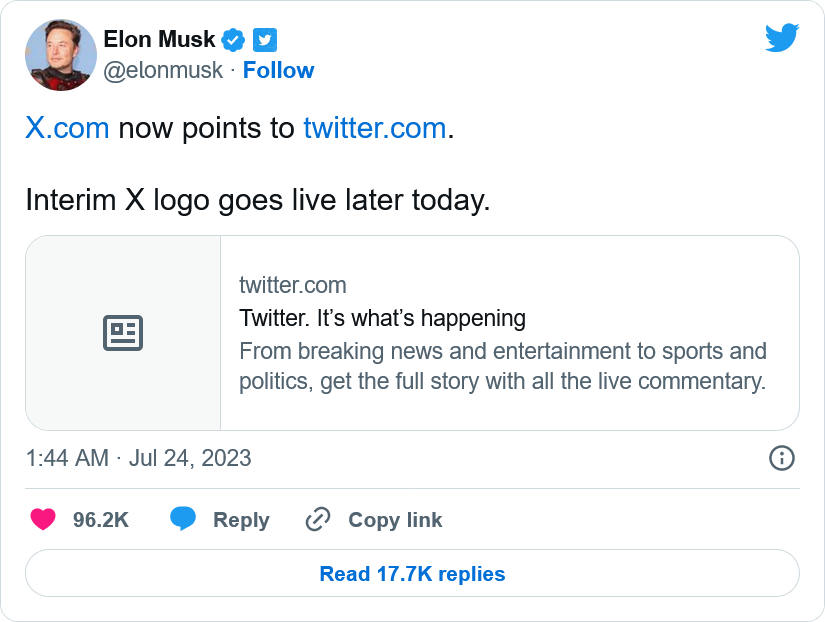This screenshot has width=825, height=622.
Task: Like the tweet with heart icon
Action: pyautogui.click(x=42, y=520)
